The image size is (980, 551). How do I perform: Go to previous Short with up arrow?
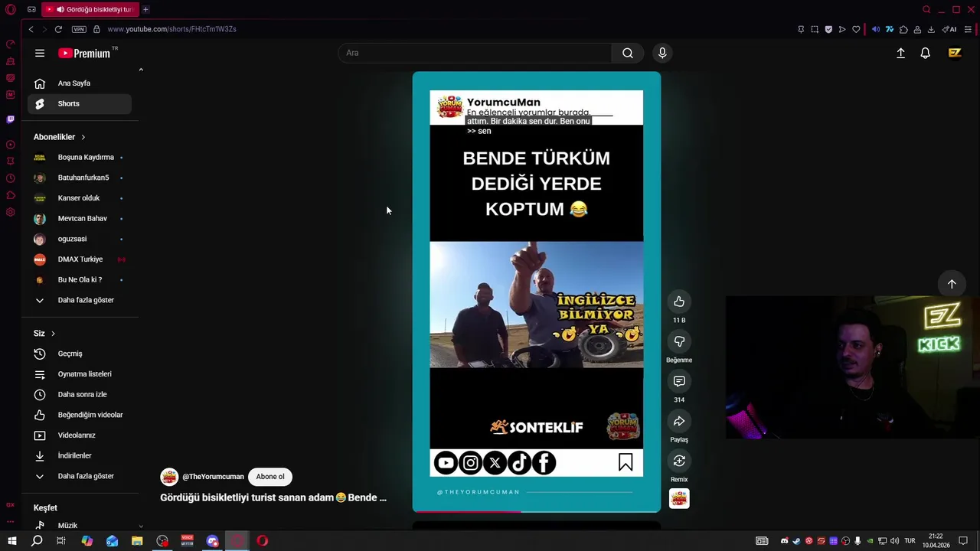952,284
